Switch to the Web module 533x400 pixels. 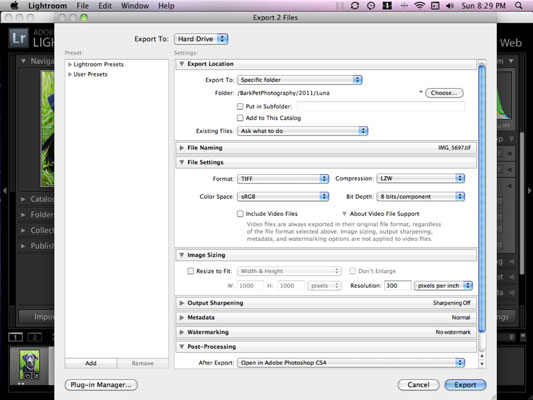(x=510, y=43)
